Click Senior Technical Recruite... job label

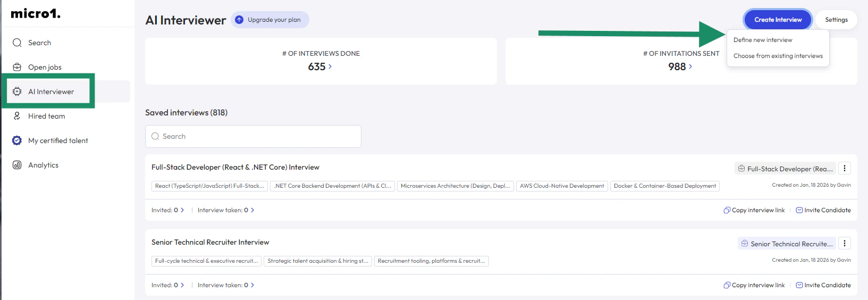point(787,244)
